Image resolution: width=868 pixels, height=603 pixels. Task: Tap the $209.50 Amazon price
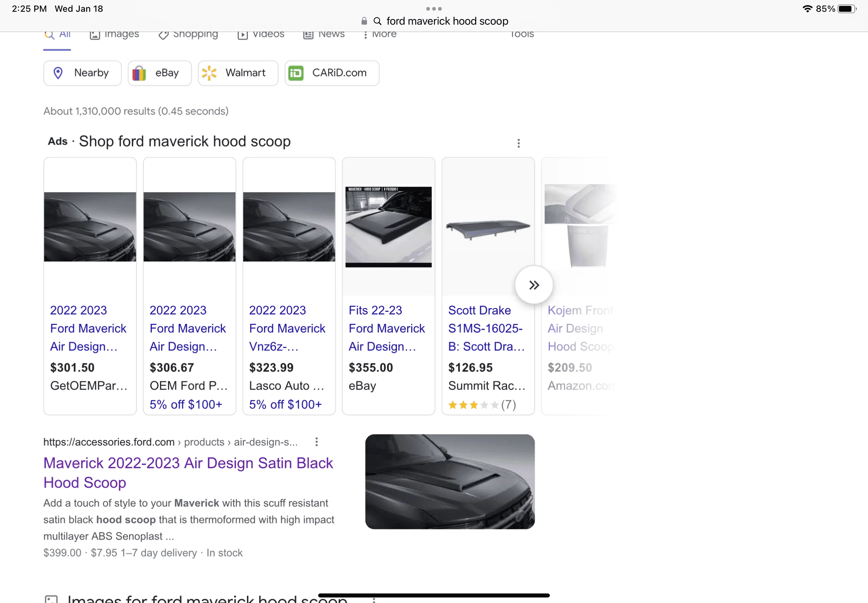tap(570, 368)
